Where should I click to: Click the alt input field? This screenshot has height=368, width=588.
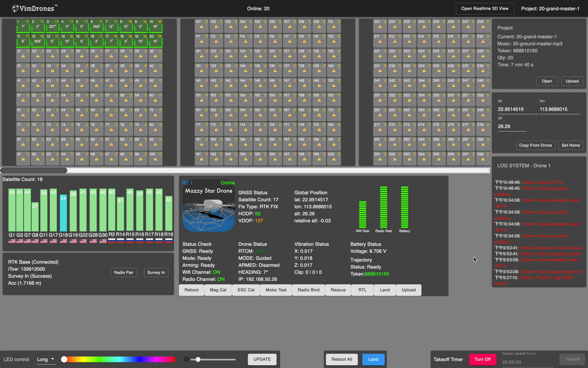click(512, 126)
